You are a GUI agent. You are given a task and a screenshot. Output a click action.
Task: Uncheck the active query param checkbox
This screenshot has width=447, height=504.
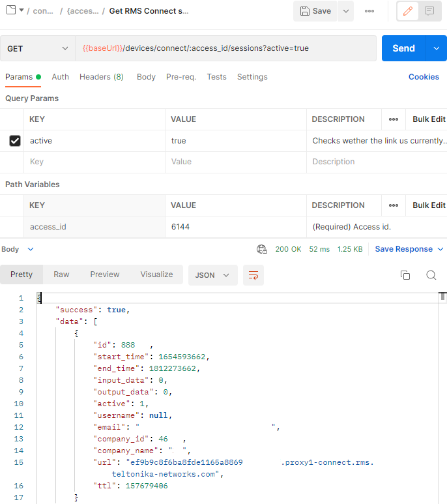click(x=15, y=141)
